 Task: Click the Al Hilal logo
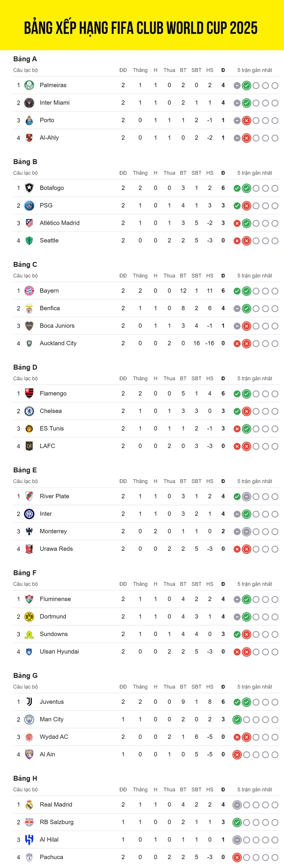click(x=29, y=840)
